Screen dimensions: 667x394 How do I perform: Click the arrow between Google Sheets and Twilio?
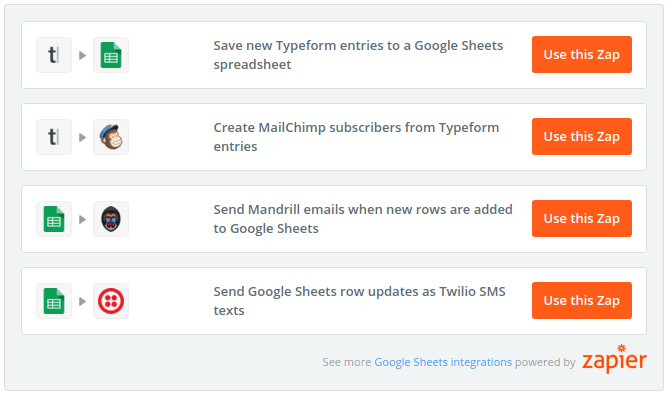click(x=83, y=301)
